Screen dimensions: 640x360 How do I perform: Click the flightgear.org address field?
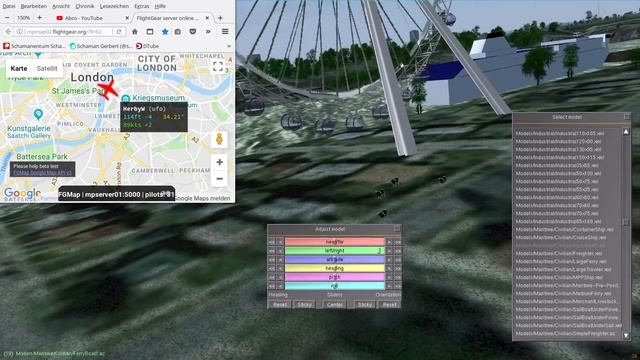[69, 31]
